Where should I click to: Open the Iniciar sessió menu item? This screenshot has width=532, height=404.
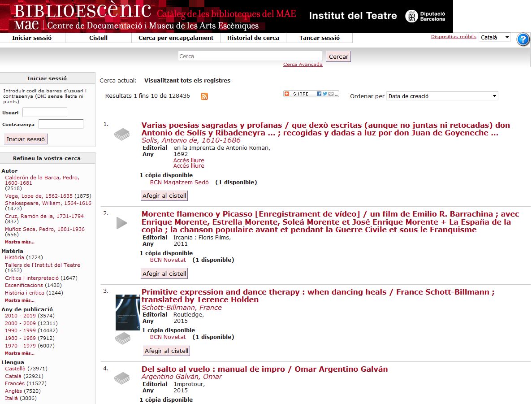pos(32,38)
